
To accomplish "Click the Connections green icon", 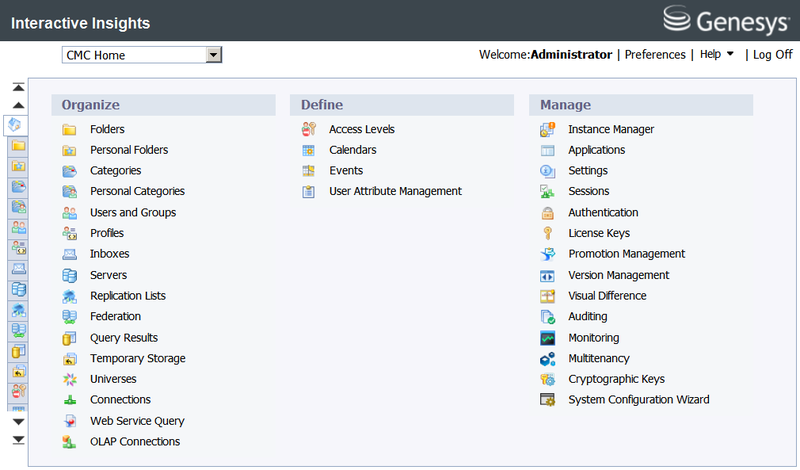I will coord(69,400).
